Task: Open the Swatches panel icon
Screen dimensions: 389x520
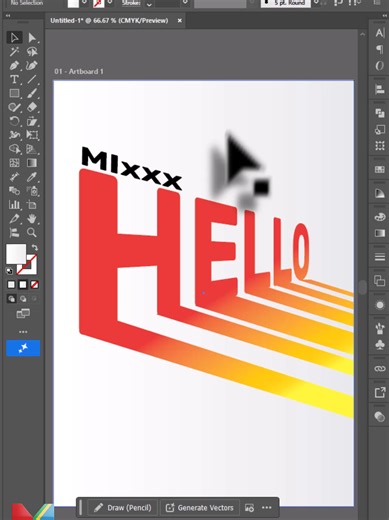Action: pyautogui.click(x=380, y=169)
